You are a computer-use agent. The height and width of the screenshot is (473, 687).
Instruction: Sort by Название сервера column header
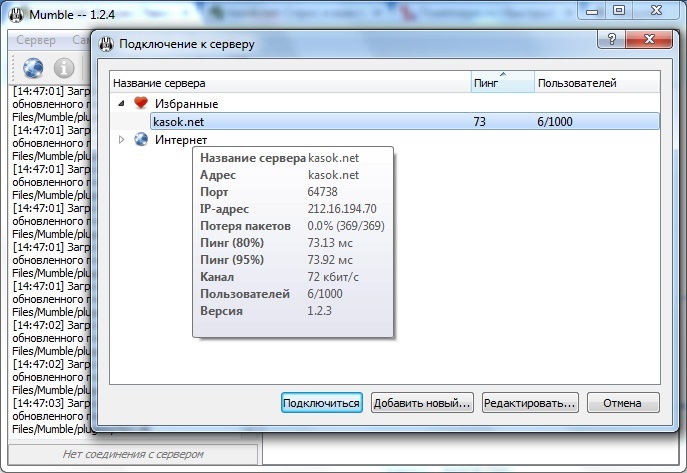point(290,82)
